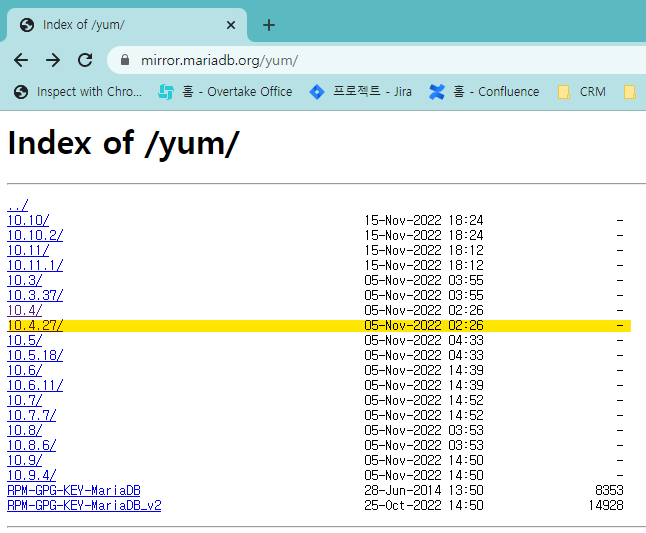646x533 pixels.
Task: Open the 10.10.2/ directory link
Action: coord(35,235)
